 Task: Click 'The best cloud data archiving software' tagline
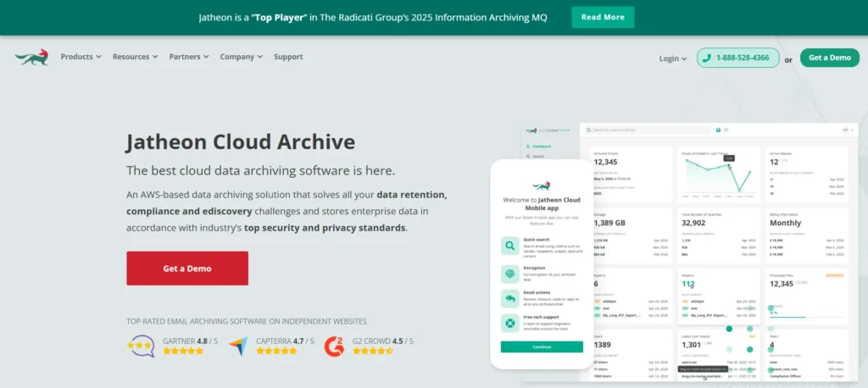[261, 170]
